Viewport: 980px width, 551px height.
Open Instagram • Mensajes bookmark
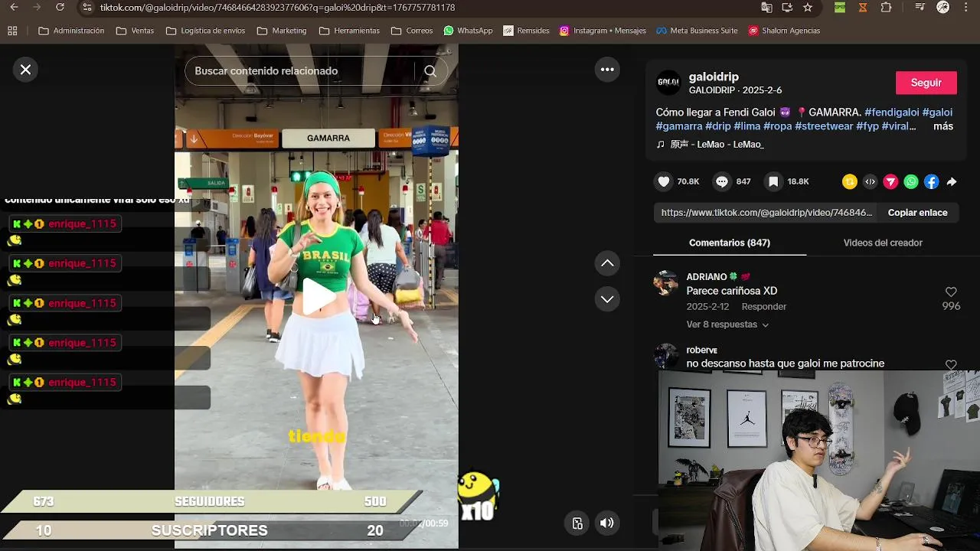(x=603, y=31)
